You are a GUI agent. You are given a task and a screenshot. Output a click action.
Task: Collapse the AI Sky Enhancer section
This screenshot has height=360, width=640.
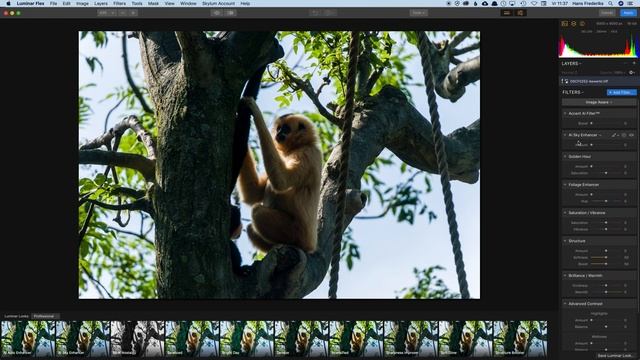(x=565, y=135)
